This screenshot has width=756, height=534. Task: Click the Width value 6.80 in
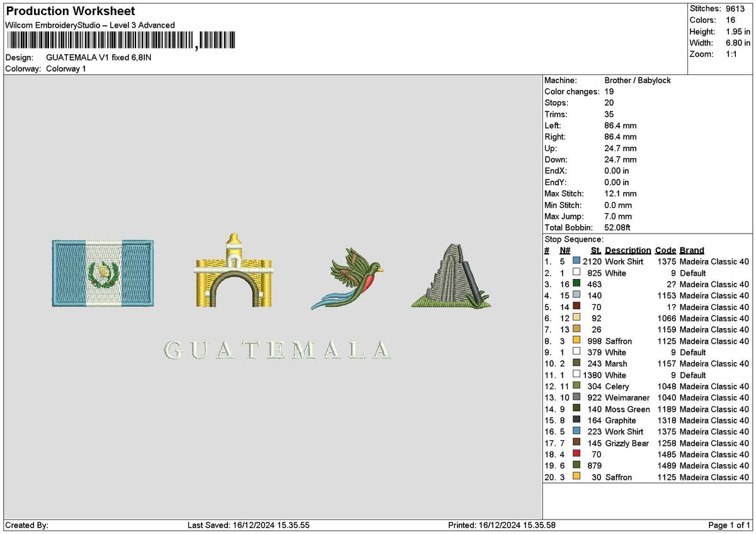coord(738,43)
